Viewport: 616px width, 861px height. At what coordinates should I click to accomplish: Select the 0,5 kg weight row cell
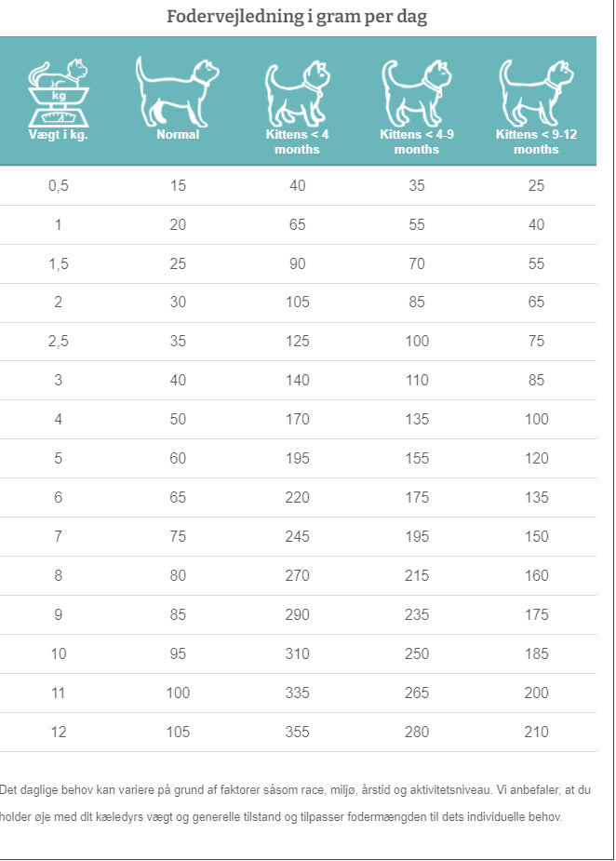[x=59, y=185]
